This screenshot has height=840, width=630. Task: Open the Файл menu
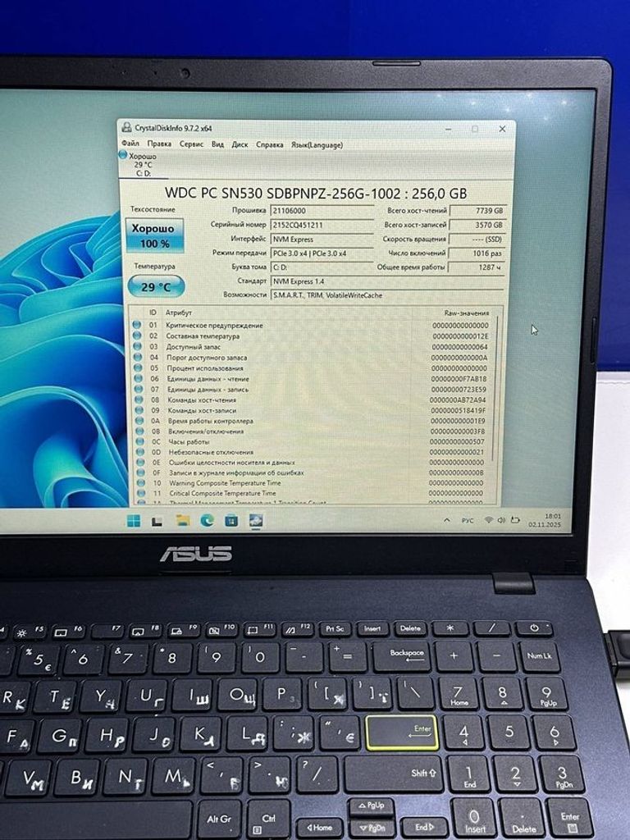[130, 144]
